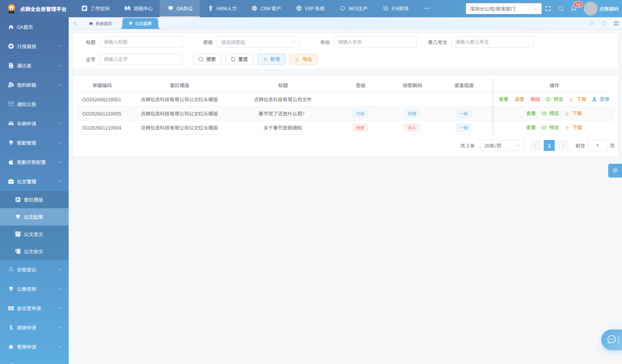Open 套红模版 submenu item
Screen dimensions: 622x364
pos(34,200)
